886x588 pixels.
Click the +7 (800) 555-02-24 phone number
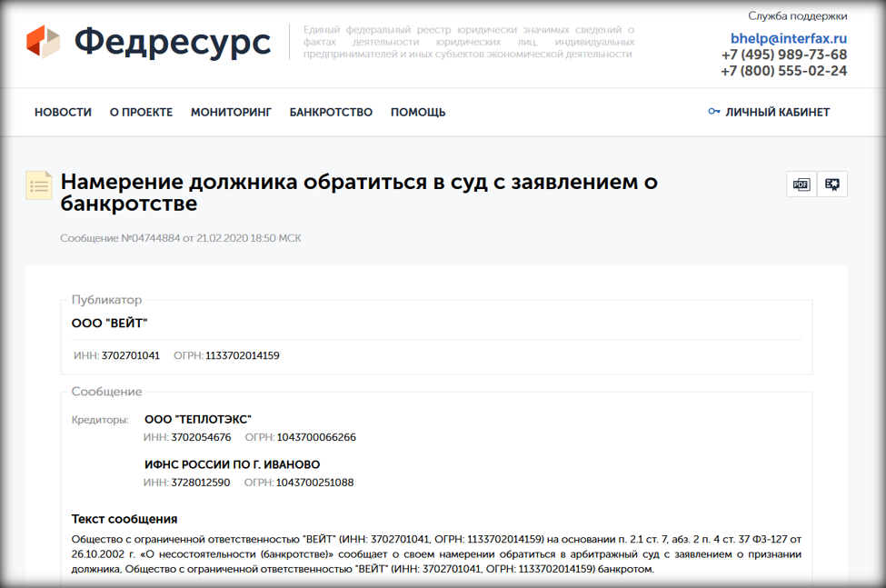[783, 71]
